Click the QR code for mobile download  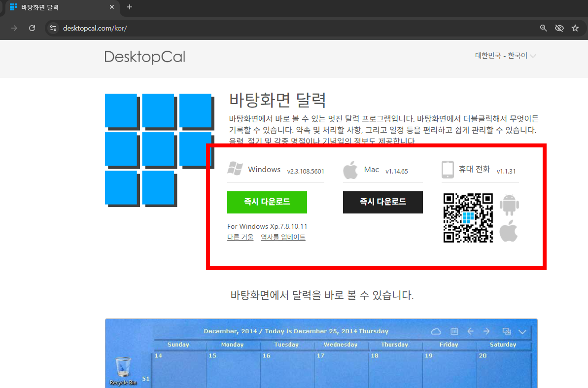pyautogui.click(x=467, y=218)
